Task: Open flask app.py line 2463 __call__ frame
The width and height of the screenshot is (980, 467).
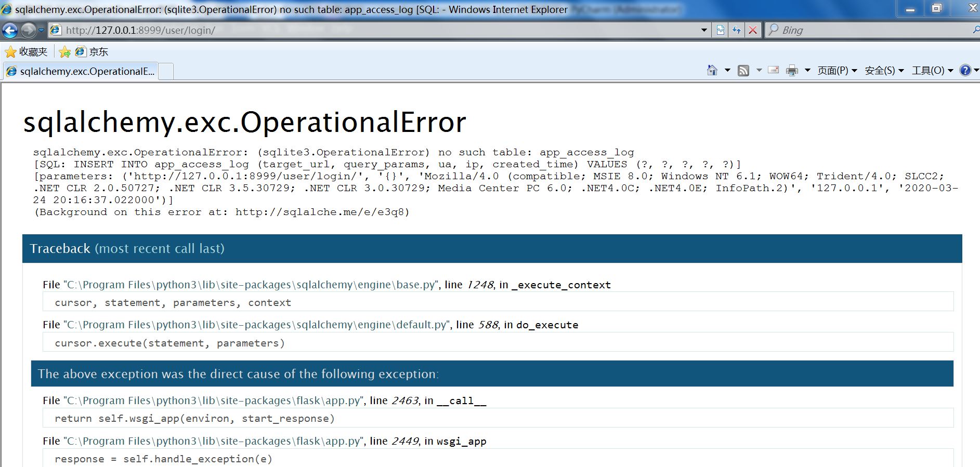Action: (265, 401)
